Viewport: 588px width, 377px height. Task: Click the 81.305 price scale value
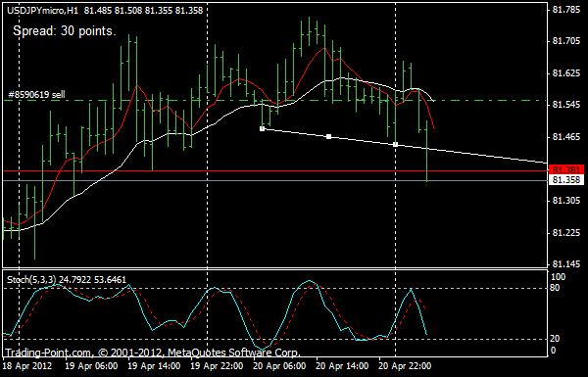pyautogui.click(x=566, y=201)
